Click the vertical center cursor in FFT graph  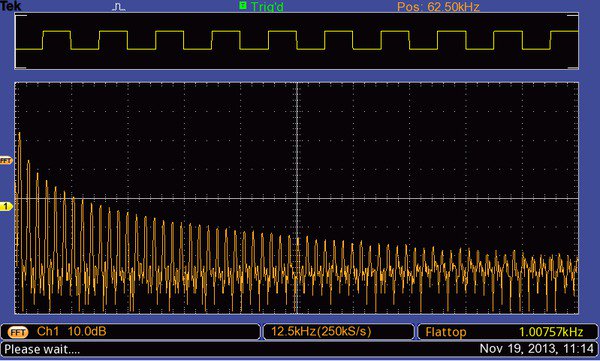pos(297,198)
